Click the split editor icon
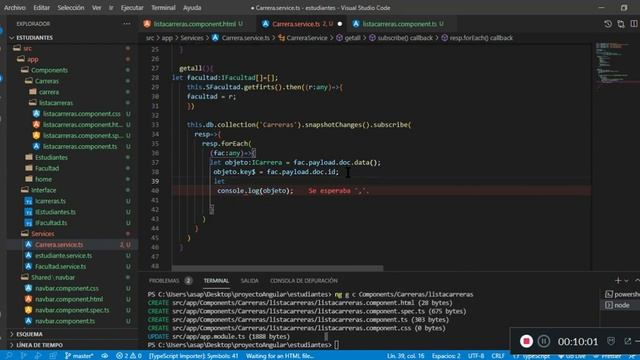This screenshot has width=640, height=360. coord(634,24)
